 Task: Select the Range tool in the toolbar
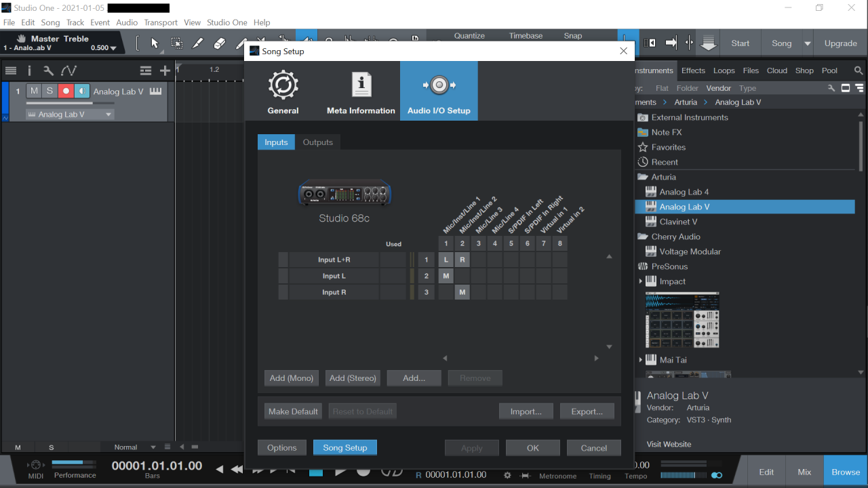tap(176, 43)
